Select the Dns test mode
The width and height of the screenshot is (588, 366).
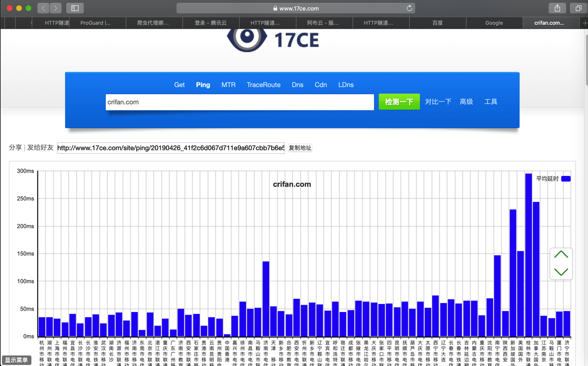(297, 85)
